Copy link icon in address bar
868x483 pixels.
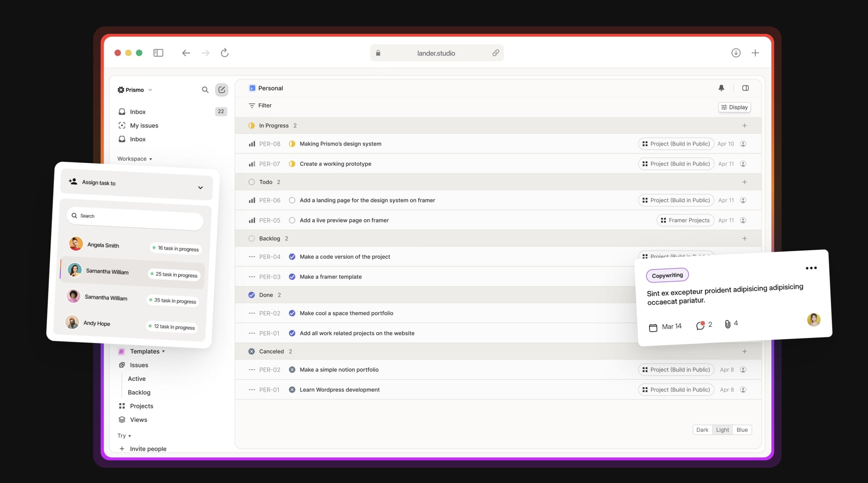tap(495, 53)
